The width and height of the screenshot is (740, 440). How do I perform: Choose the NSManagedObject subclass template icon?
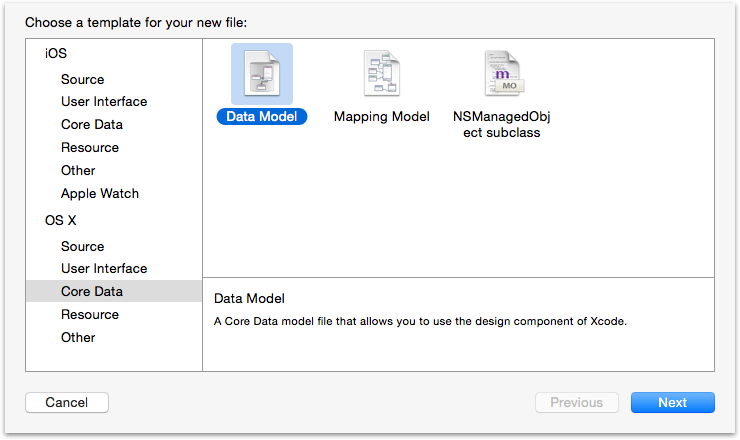tap(502, 74)
